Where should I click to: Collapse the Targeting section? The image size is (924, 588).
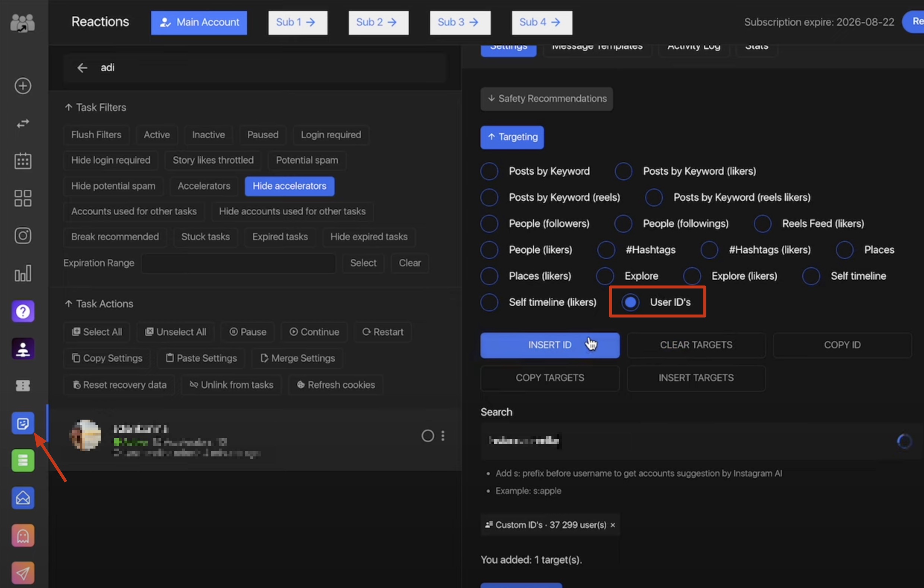click(512, 137)
